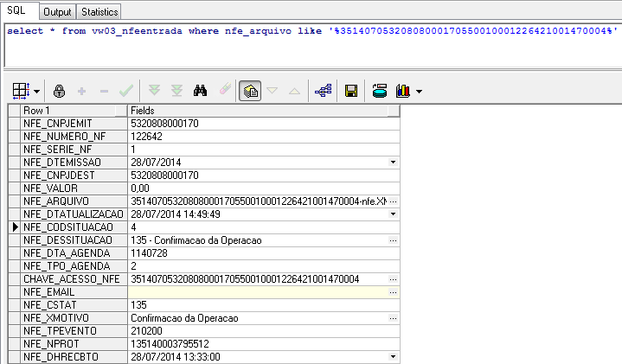Select the CHAVE_ACESSO_NFE key value
The image size is (622, 364).
[245, 279]
